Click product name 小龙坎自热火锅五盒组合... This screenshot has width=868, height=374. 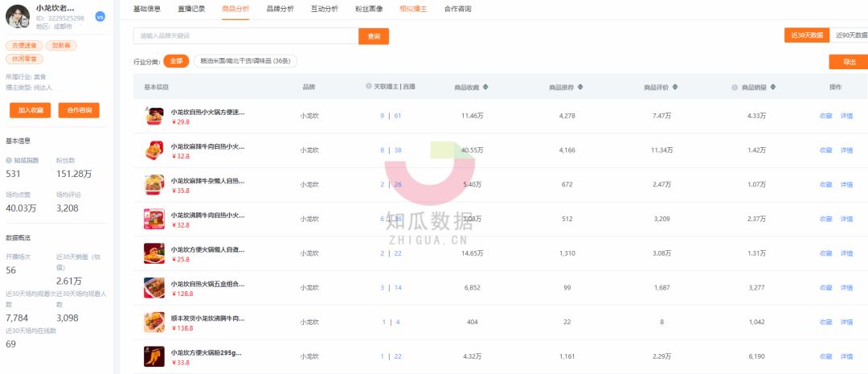(207, 284)
